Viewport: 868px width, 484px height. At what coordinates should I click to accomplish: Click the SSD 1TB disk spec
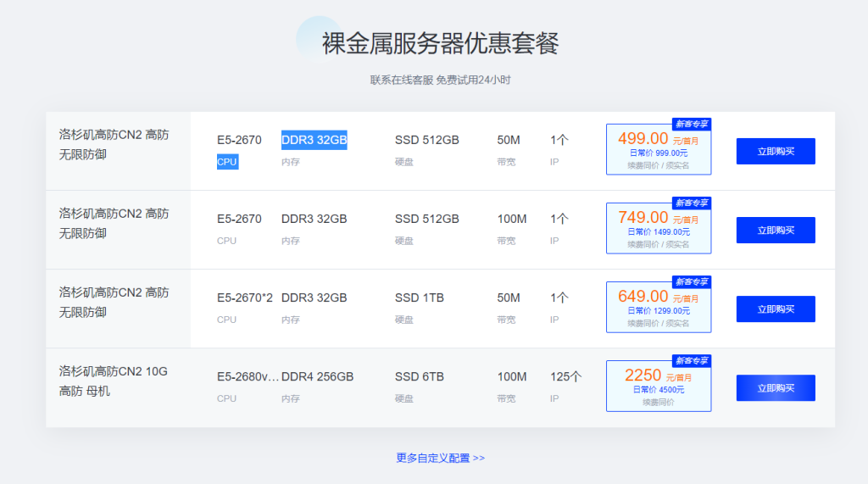pos(419,298)
